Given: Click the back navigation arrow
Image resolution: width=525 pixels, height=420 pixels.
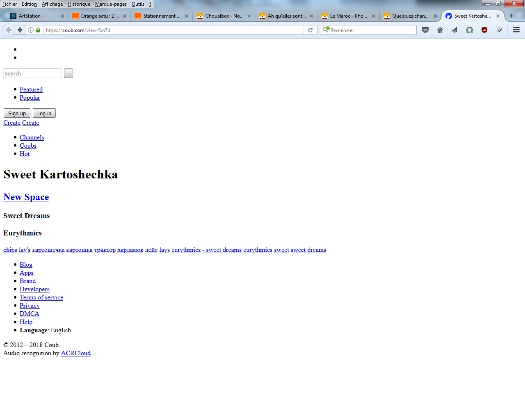Looking at the screenshot, I should tap(9, 30).
